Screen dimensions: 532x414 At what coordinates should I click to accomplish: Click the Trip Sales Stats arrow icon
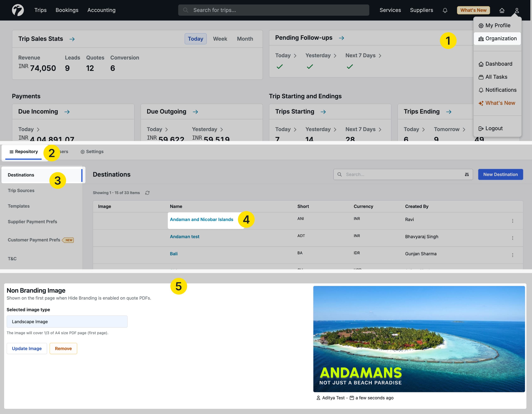click(x=72, y=39)
